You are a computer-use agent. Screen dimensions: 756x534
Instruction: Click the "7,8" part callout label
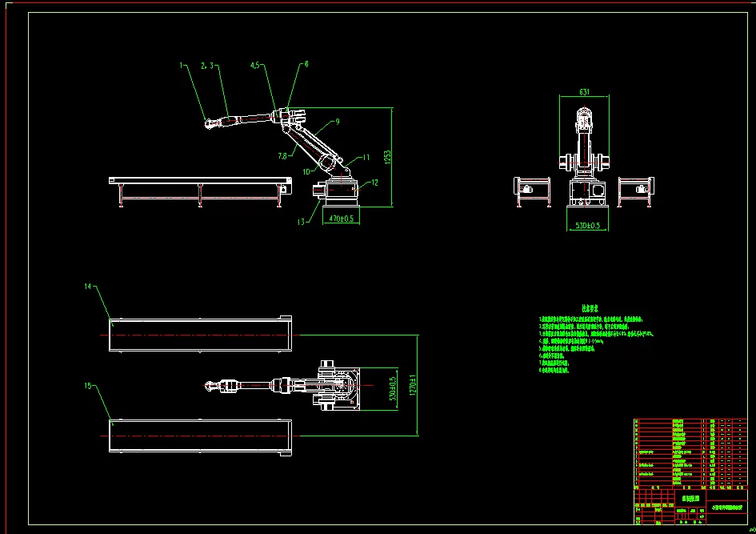click(x=282, y=156)
